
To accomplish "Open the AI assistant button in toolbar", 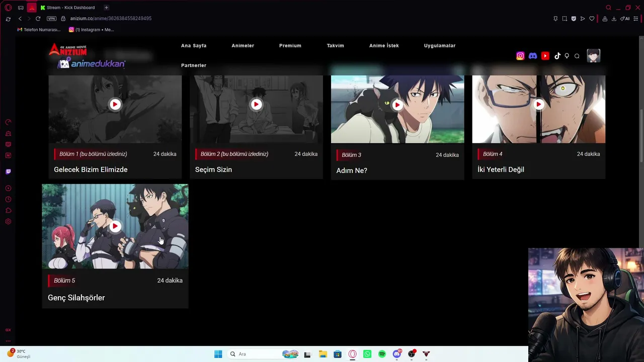I will pos(625,19).
